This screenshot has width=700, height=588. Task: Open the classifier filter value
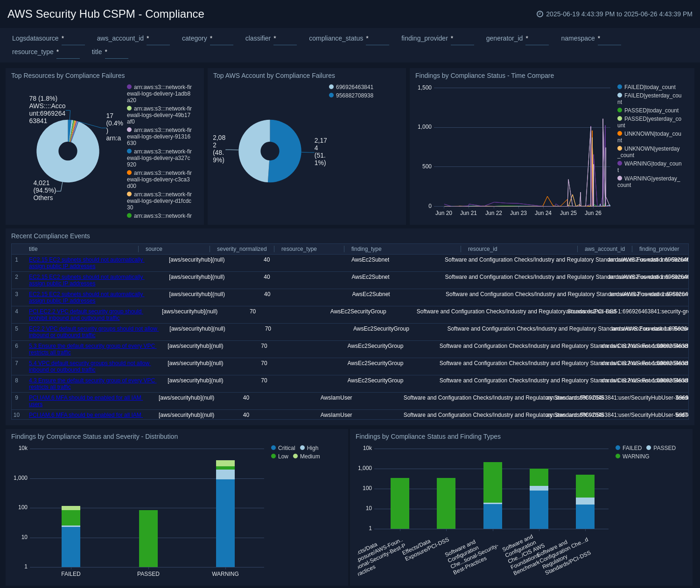coord(285,39)
